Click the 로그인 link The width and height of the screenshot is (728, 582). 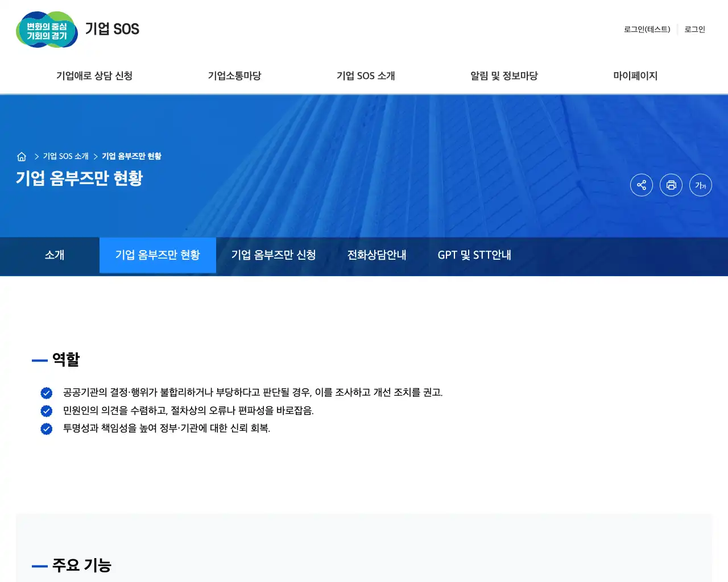pyautogui.click(x=694, y=30)
